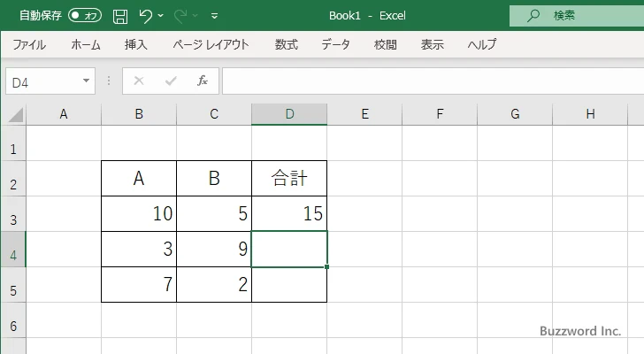Click the Redo arrow icon
The width and height of the screenshot is (644, 354).
tap(180, 16)
